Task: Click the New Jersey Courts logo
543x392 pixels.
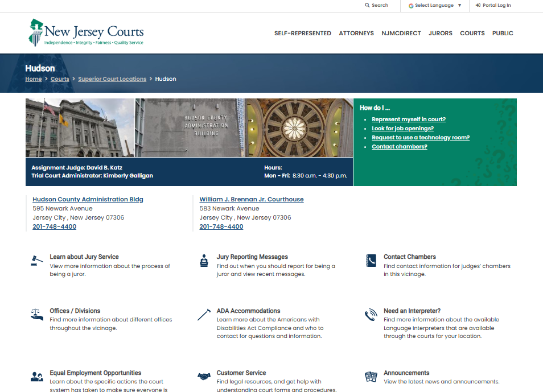Action: [87, 33]
